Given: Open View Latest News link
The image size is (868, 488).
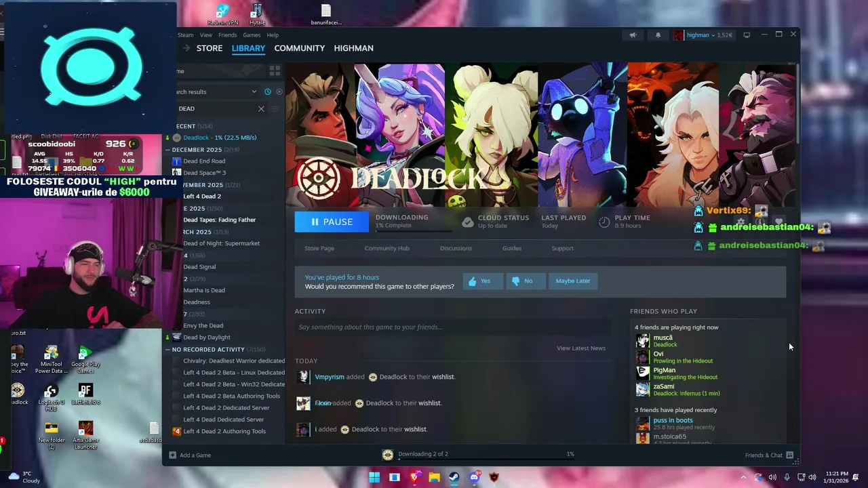Looking at the screenshot, I should (x=581, y=348).
